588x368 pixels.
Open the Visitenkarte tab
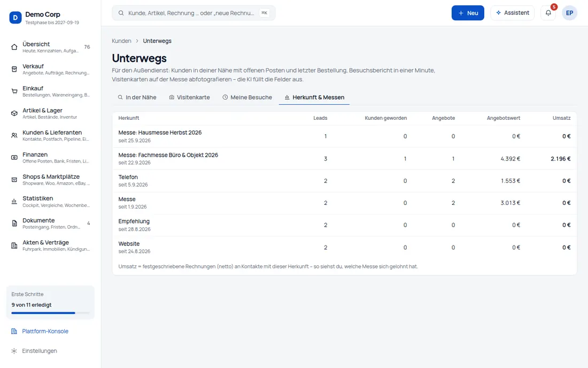[x=189, y=97]
